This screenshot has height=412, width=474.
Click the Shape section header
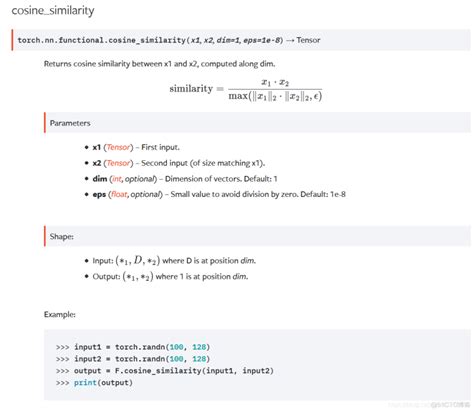coord(62,236)
